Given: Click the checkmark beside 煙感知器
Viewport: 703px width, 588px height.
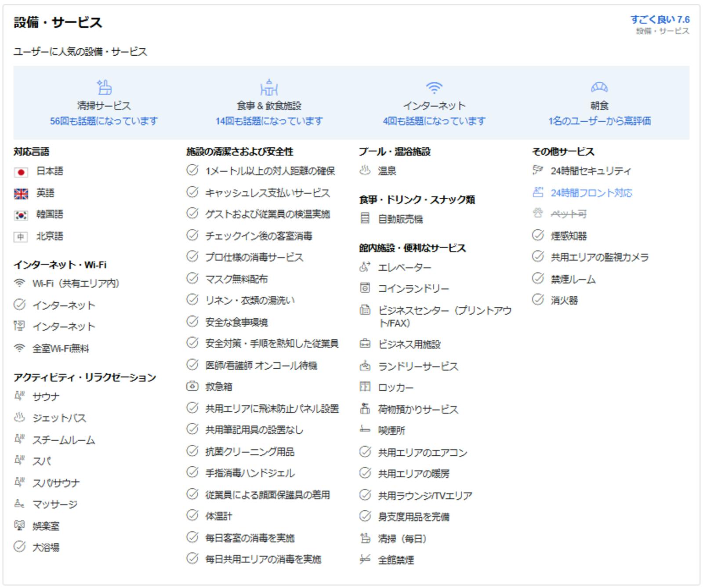Looking at the screenshot, I should [x=538, y=235].
